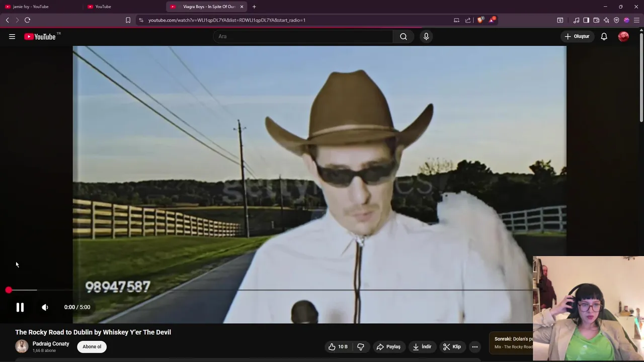Create a Klip with scissors button
The width and height of the screenshot is (644, 362).
coord(452,346)
